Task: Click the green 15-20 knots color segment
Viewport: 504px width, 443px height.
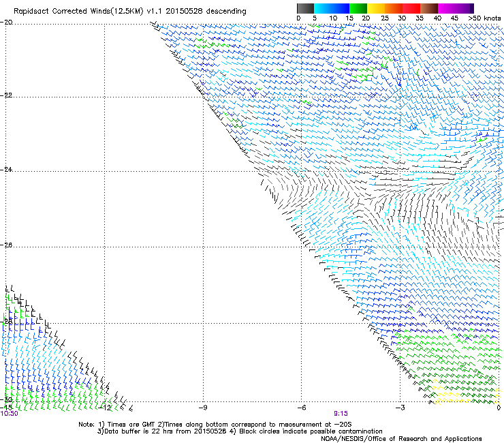Action: point(358,8)
